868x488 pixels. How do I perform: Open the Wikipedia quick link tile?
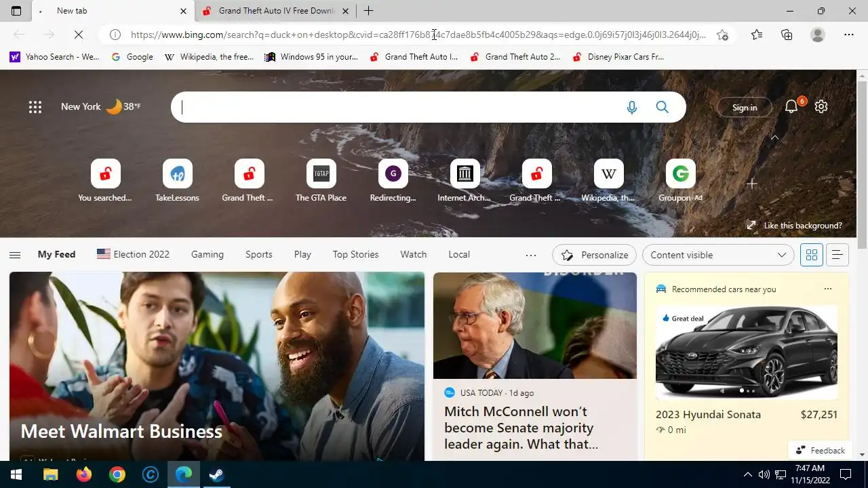click(608, 181)
